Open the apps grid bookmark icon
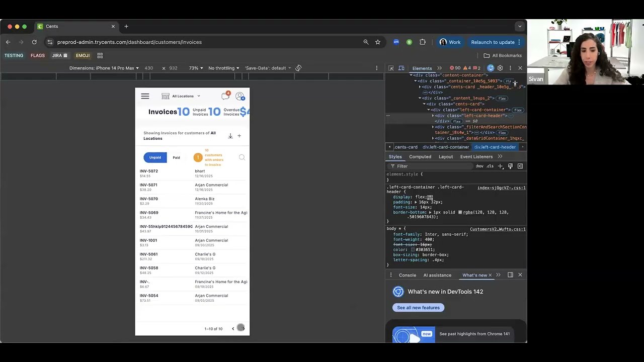The height and width of the screenshot is (362, 644). 100,55
